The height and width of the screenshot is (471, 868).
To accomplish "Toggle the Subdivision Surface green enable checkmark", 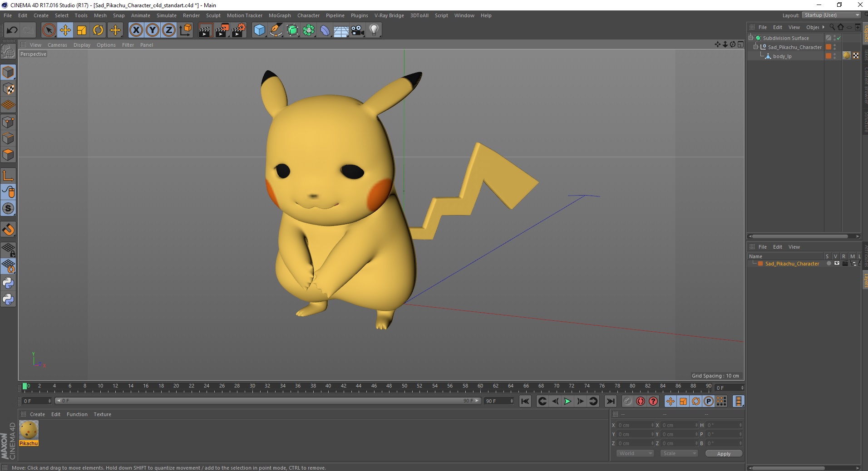I will point(839,38).
